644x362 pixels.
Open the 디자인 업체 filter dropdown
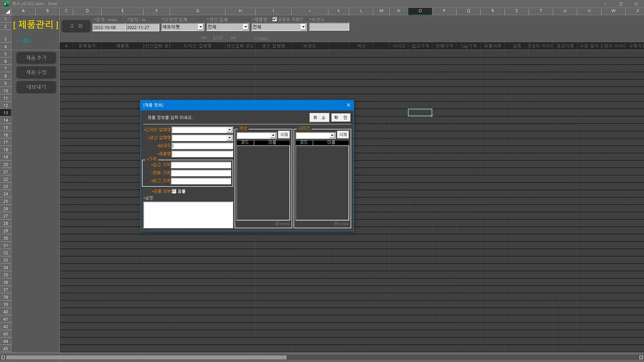(201, 27)
